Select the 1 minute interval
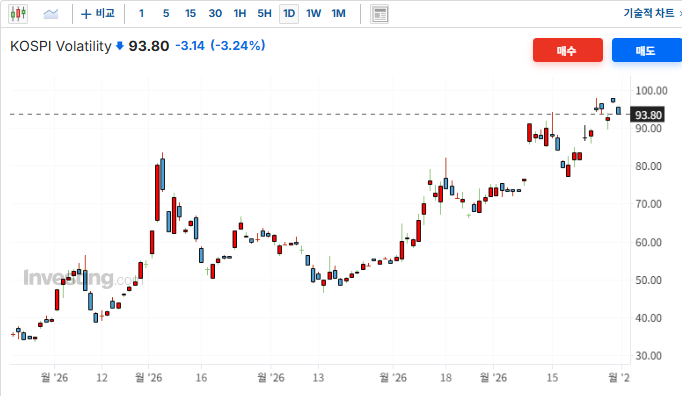Screen dimensions: 682x396 [x=141, y=13]
